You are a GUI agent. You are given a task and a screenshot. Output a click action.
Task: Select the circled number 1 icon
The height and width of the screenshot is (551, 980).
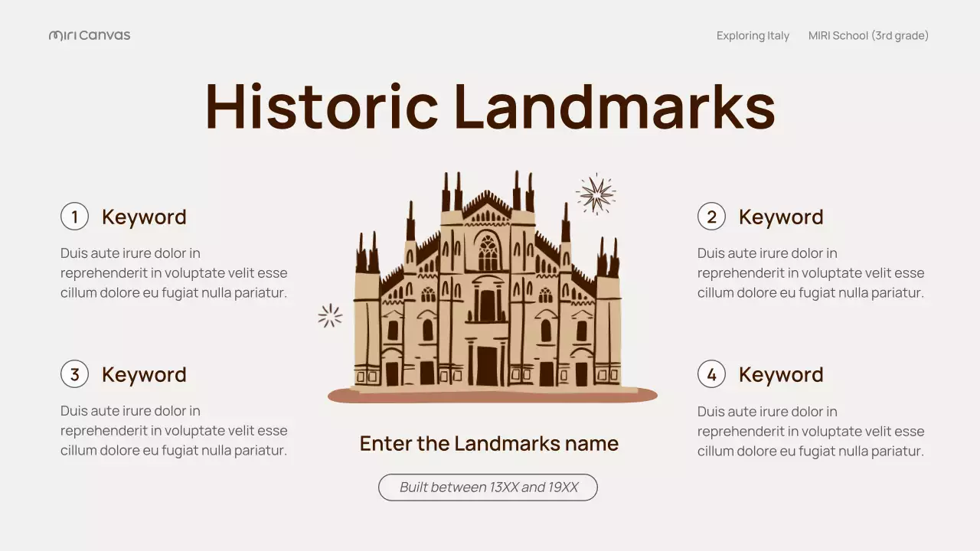pyautogui.click(x=74, y=217)
